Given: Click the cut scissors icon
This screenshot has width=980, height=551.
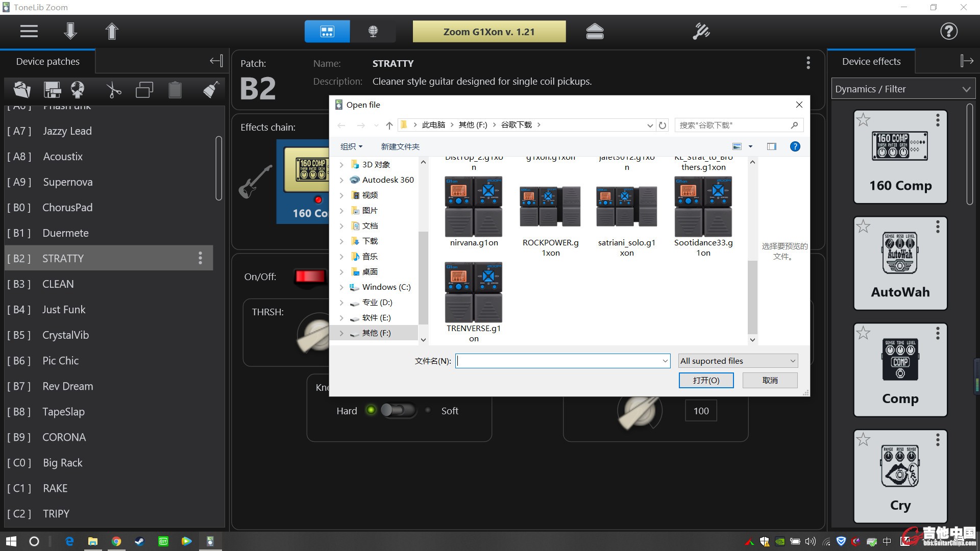Looking at the screenshot, I should coord(113,90).
